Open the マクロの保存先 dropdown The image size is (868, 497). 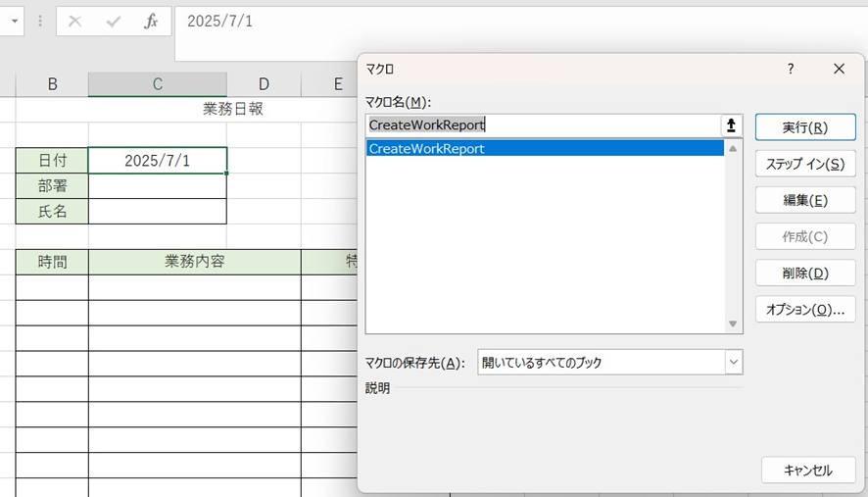733,362
